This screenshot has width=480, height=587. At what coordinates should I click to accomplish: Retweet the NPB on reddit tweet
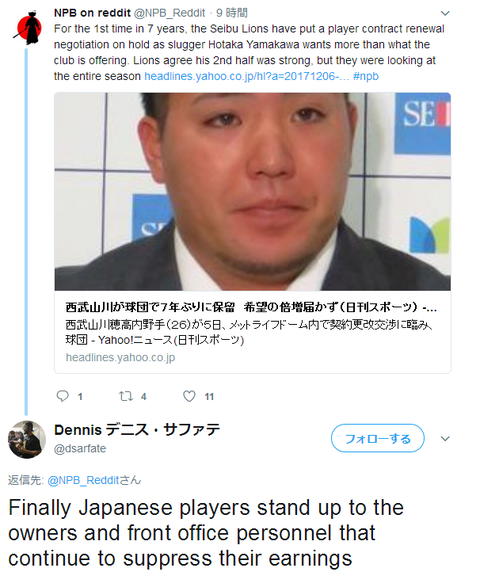pos(126,396)
